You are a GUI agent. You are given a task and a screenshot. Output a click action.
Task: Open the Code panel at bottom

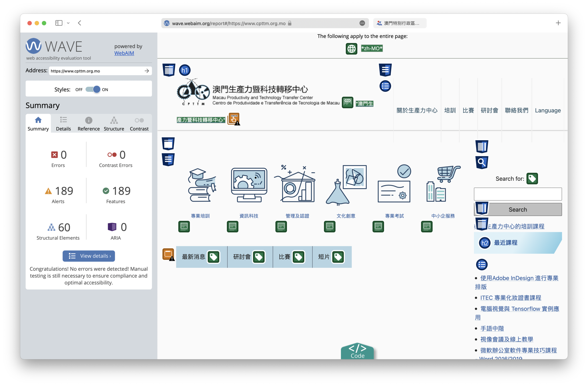pos(357,351)
